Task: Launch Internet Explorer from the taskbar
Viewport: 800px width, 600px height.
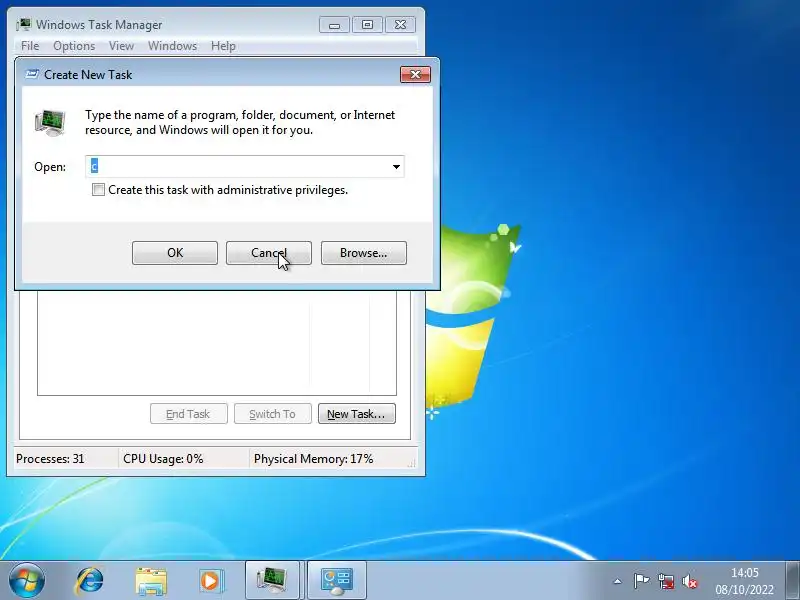Action: click(89, 581)
